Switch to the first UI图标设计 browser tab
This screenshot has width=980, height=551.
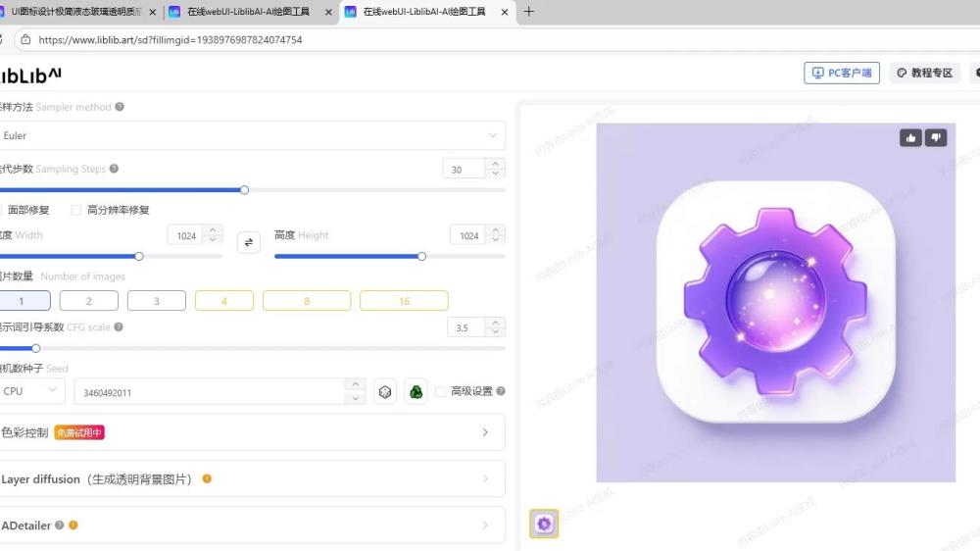tap(76, 12)
